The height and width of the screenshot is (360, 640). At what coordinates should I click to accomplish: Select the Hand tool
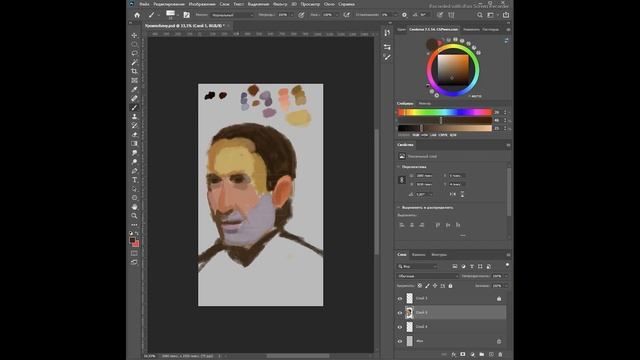134,207
